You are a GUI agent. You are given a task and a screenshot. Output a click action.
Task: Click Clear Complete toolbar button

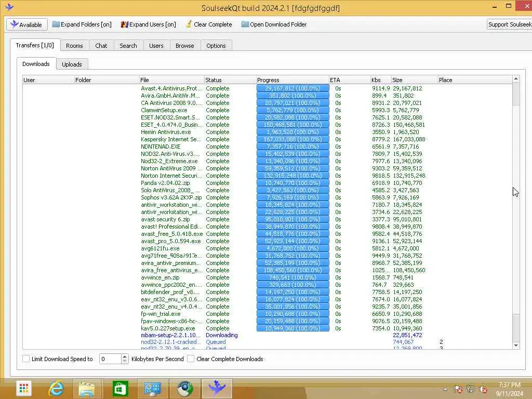pyautogui.click(x=209, y=24)
